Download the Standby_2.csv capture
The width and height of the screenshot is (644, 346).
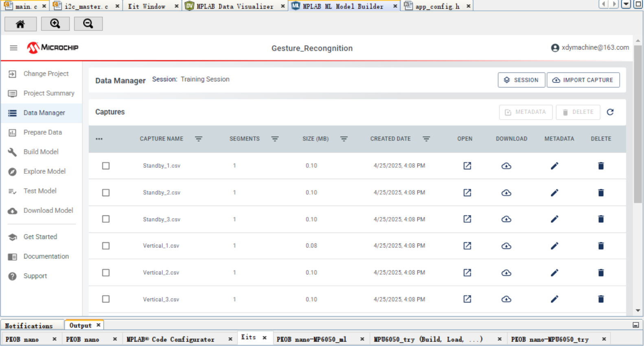click(506, 193)
